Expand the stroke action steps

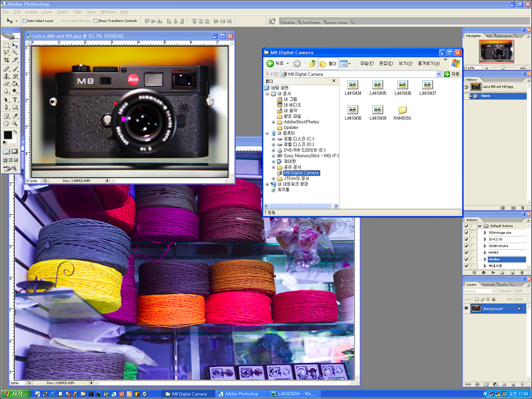click(485, 259)
